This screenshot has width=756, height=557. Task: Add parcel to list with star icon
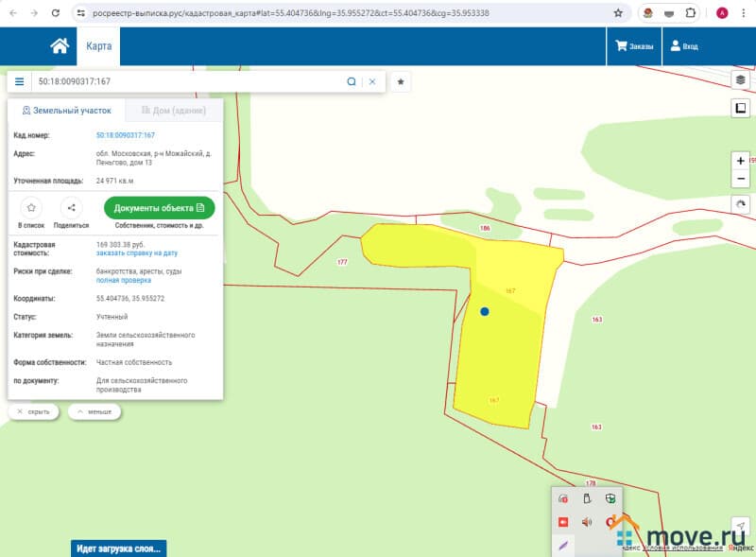click(31, 207)
